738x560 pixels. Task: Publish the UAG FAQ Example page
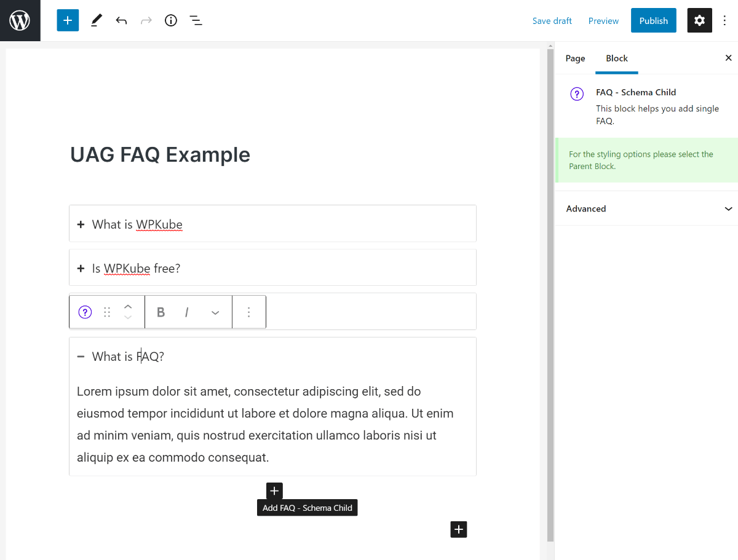(653, 20)
